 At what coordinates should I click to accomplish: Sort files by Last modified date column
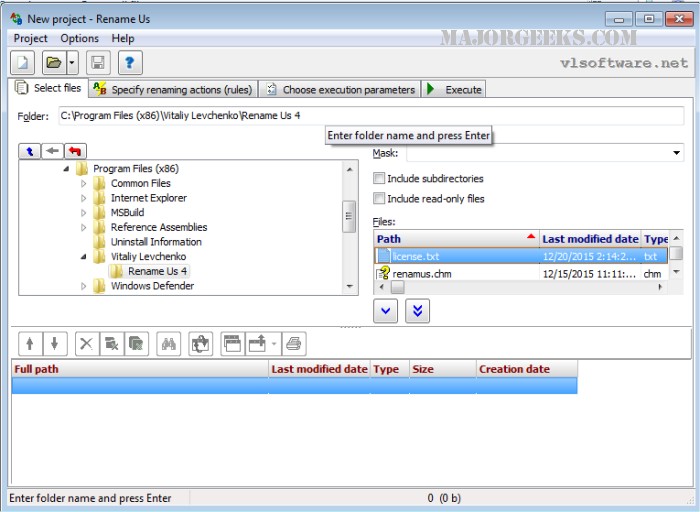[x=589, y=239]
